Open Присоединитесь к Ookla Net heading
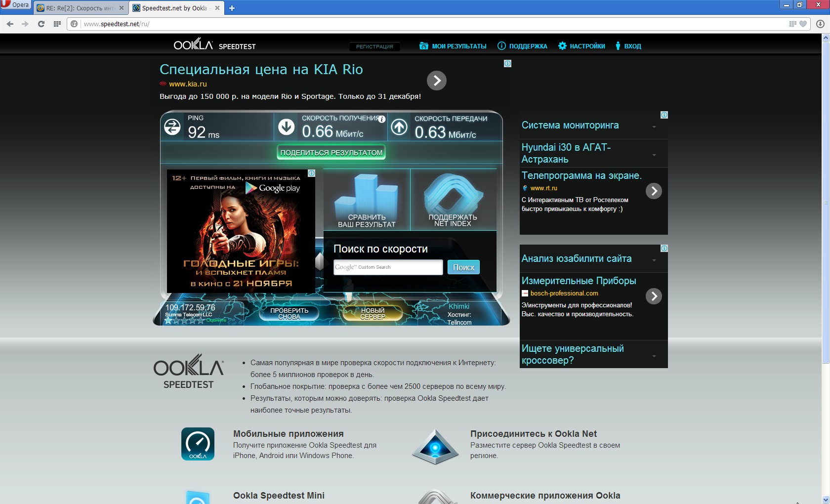Image resolution: width=830 pixels, height=504 pixels. pos(534,434)
